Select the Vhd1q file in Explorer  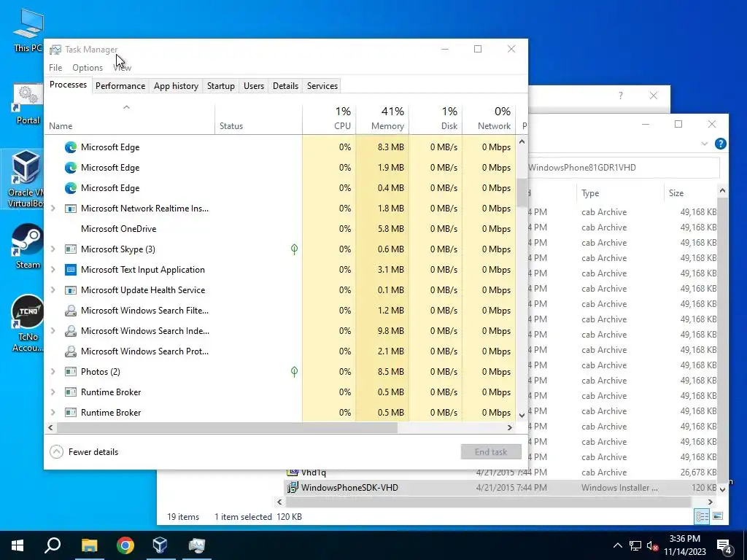(500, 472)
